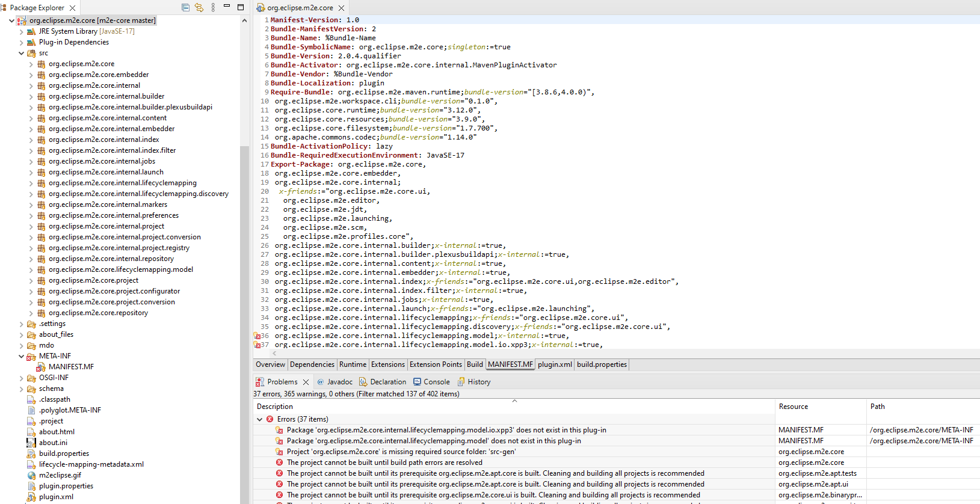Click the Package Explorer scroll-up arrow
980x504 pixels.
tap(244, 20)
